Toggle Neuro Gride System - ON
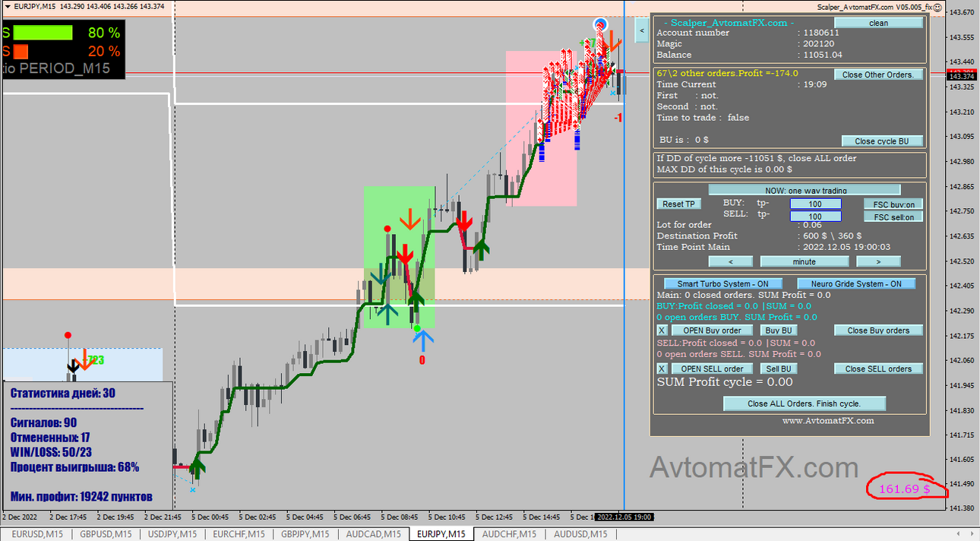Viewport: 980px width, 541px height. pyautogui.click(x=856, y=283)
